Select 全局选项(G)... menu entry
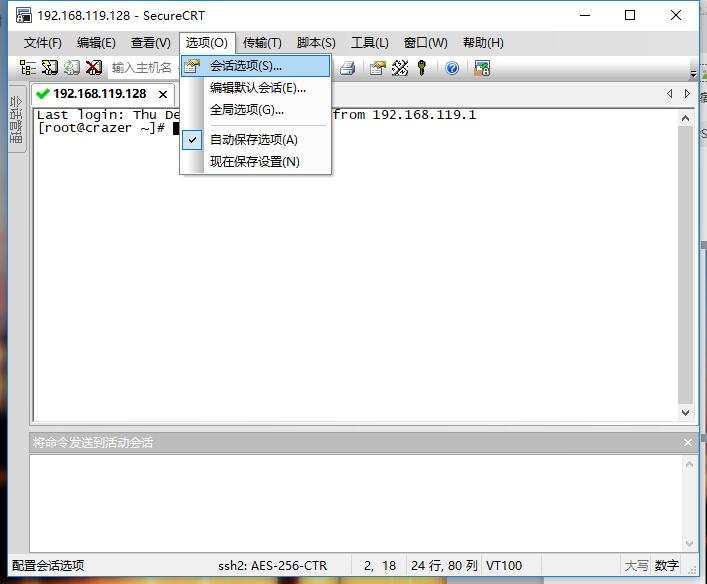The height and width of the screenshot is (584, 707). click(x=256, y=110)
